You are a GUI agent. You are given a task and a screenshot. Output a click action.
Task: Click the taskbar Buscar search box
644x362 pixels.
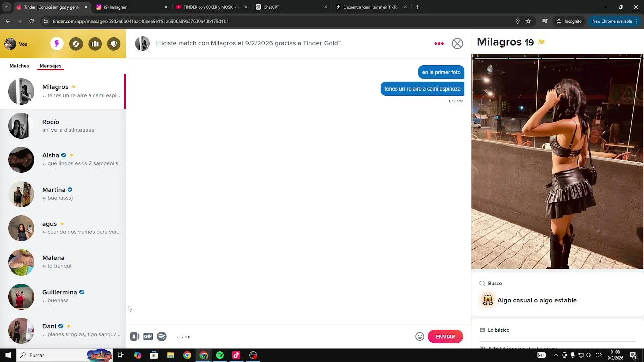coord(65,355)
